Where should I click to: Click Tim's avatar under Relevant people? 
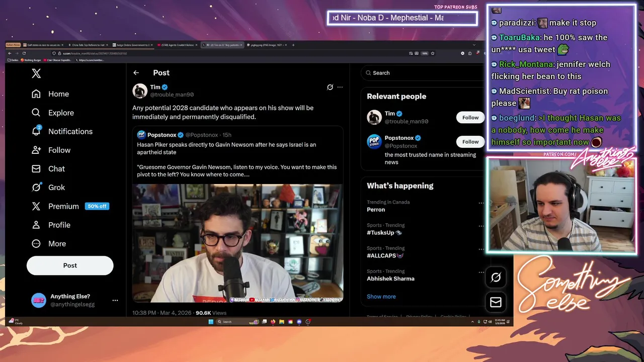(x=374, y=117)
